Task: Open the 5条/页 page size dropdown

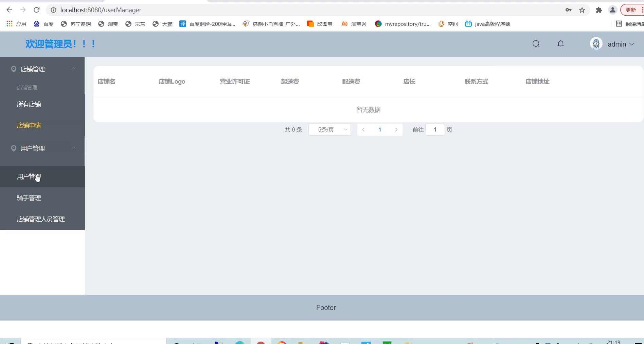Action: pyautogui.click(x=329, y=130)
